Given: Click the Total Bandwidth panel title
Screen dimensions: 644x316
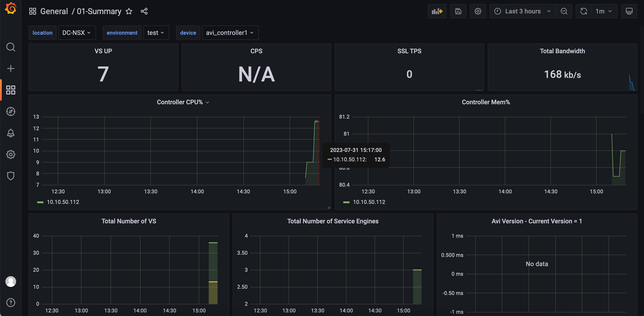Looking at the screenshot, I should pos(562,51).
